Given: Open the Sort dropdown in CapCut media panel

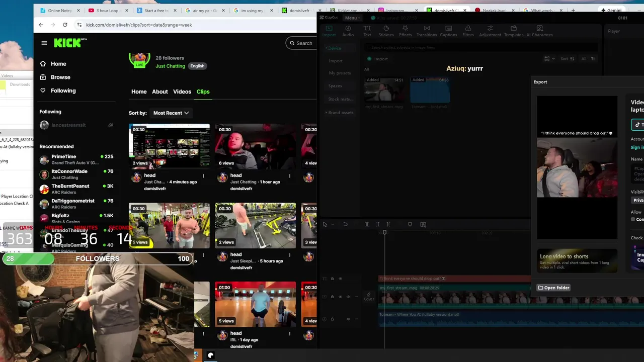Looking at the screenshot, I should pyautogui.click(x=568, y=59).
